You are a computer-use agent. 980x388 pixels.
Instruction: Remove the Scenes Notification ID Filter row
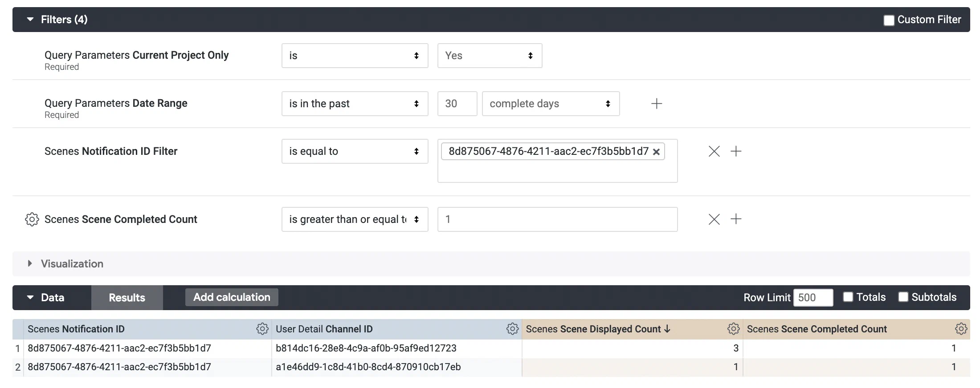click(714, 151)
